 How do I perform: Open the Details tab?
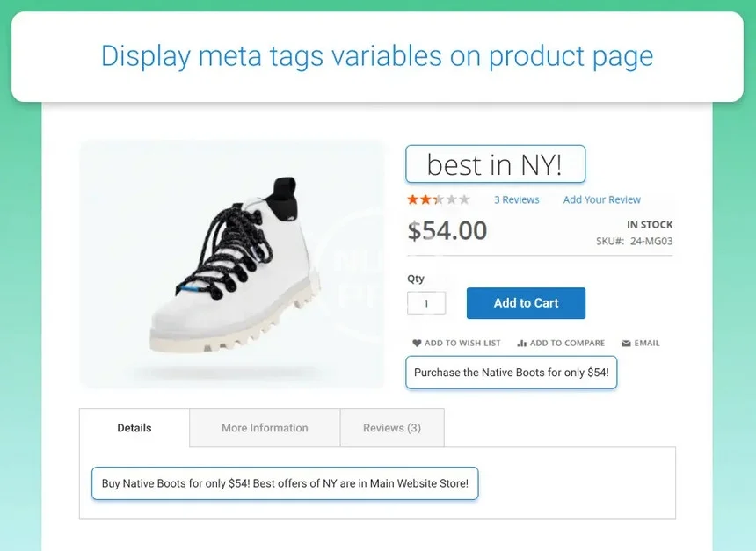pyautogui.click(x=134, y=428)
